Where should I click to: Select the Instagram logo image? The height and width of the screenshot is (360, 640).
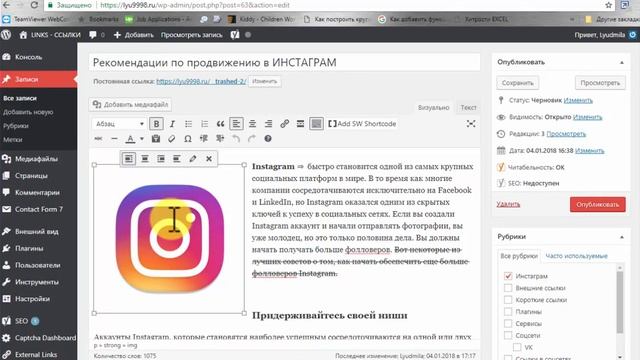[x=169, y=239]
